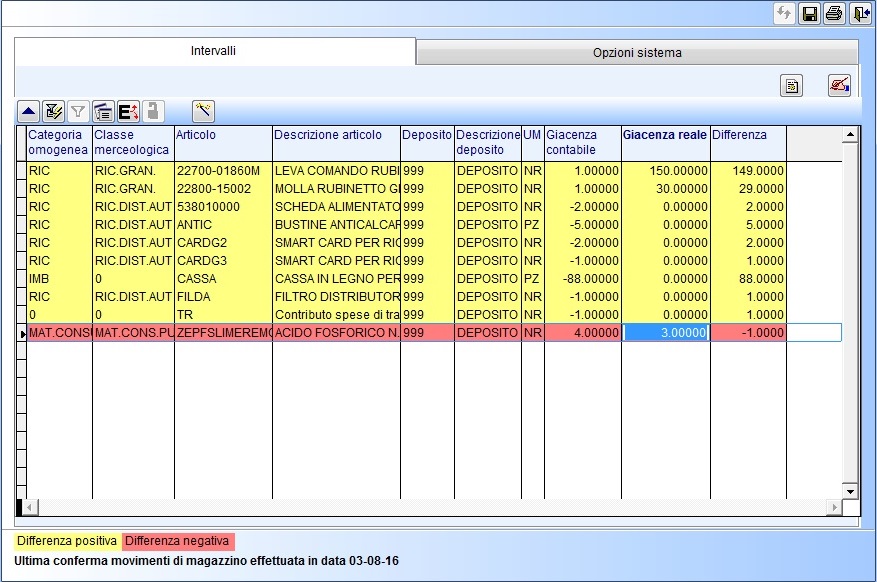Click the stacked list windows icon

point(103,112)
